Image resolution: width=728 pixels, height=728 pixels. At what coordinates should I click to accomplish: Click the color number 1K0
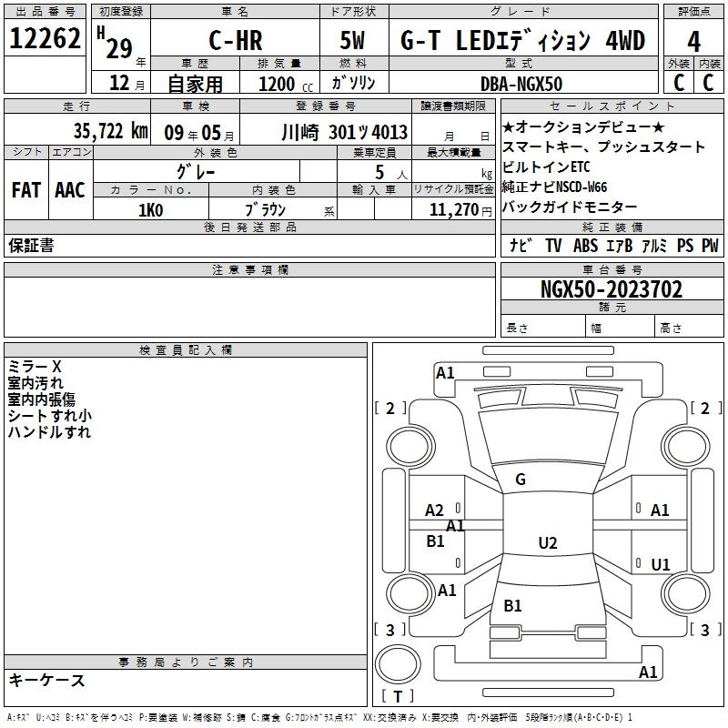pos(150,210)
